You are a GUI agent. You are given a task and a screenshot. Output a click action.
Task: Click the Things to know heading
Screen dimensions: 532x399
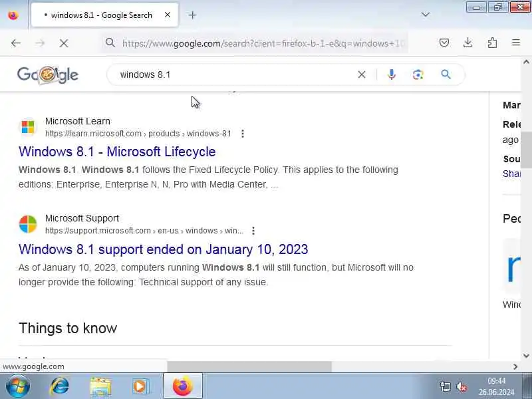(68, 328)
